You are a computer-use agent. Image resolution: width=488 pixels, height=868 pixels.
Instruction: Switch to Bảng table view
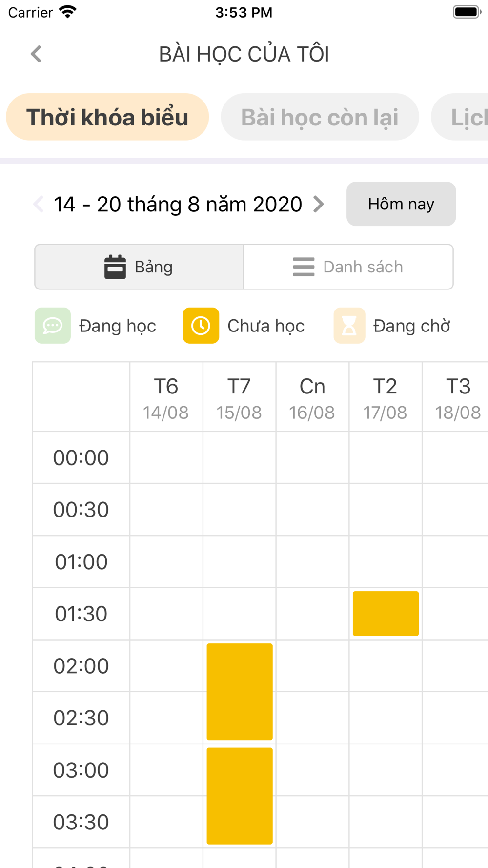[139, 267]
